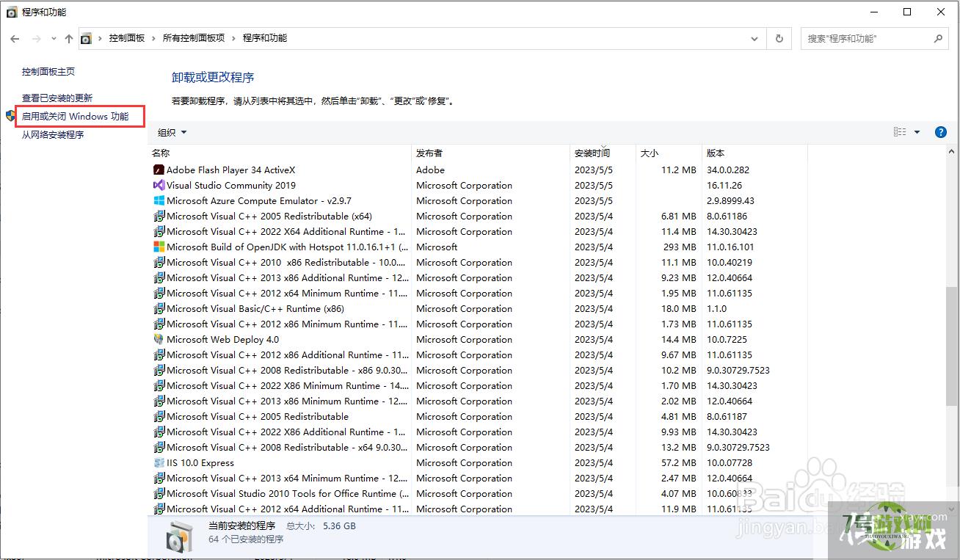Sort list by 发布者 column header
The height and width of the screenshot is (560, 960).
point(491,153)
